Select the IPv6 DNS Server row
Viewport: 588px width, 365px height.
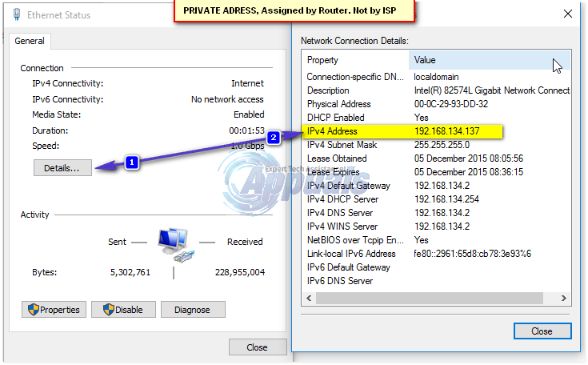(436, 281)
